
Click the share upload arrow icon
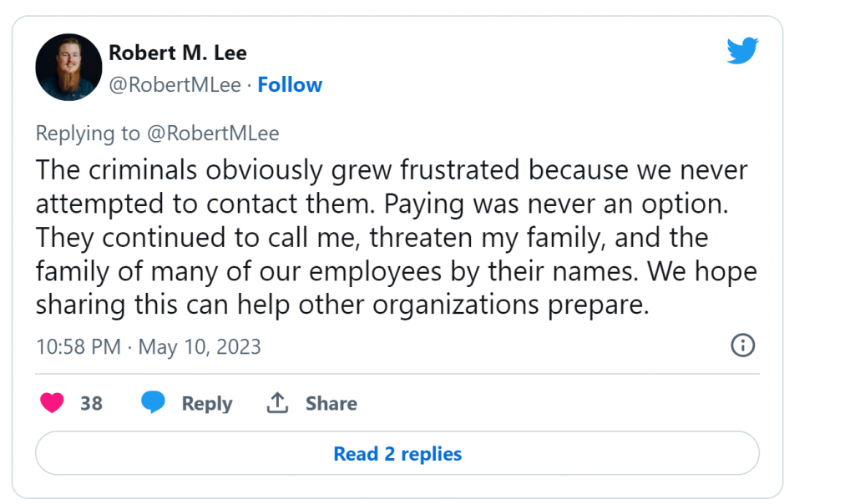[x=277, y=403]
